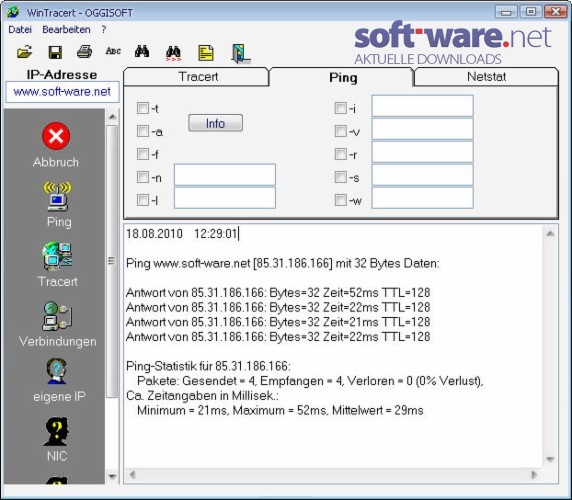Exit the program via the door icon
Image resolution: width=572 pixels, height=500 pixels.
[240, 54]
